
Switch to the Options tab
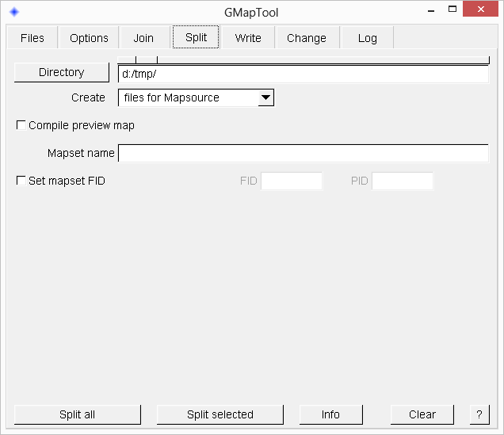click(89, 38)
